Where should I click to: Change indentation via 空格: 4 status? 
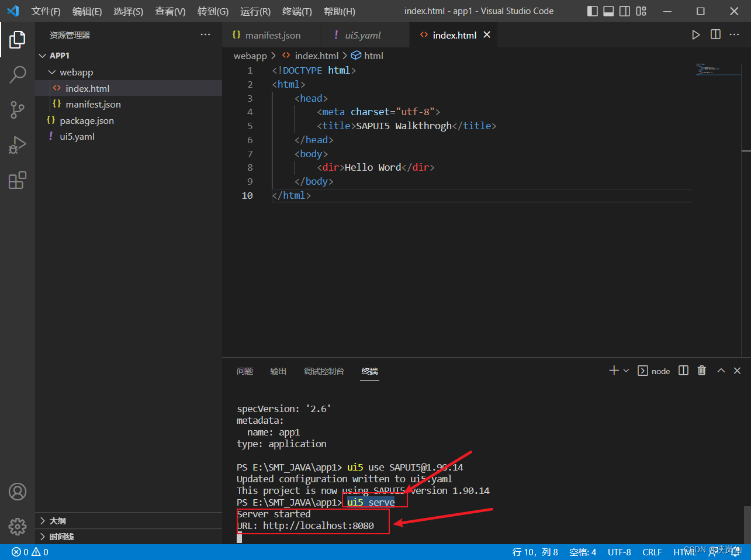pyautogui.click(x=583, y=552)
